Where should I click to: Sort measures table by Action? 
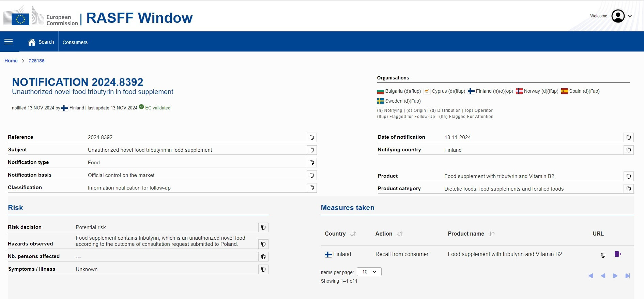point(400,234)
